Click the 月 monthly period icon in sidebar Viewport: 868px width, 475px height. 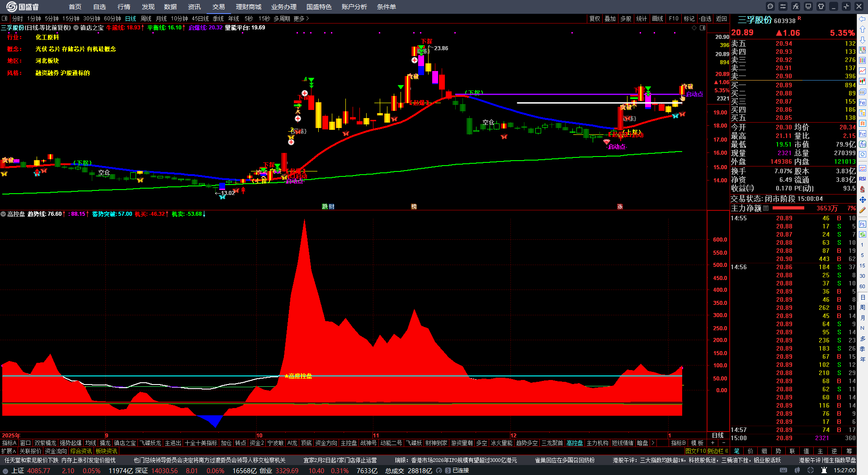[x=863, y=318]
